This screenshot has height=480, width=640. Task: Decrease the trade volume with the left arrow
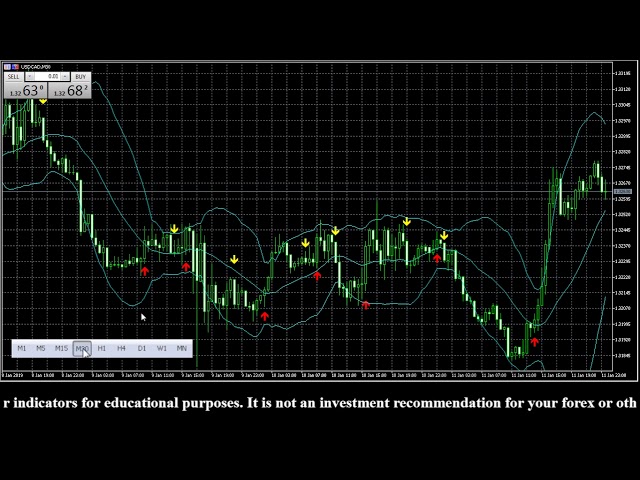(x=30, y=76)
